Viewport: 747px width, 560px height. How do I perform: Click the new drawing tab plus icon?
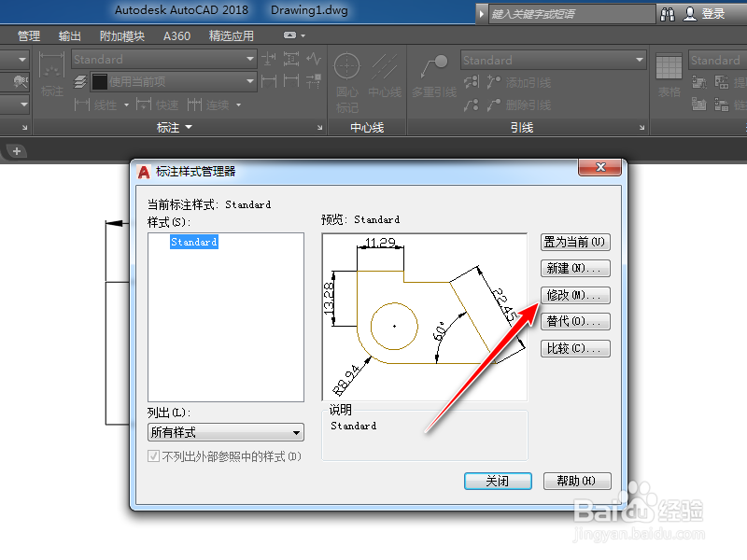pyautogui.click(x=17, y=151)
